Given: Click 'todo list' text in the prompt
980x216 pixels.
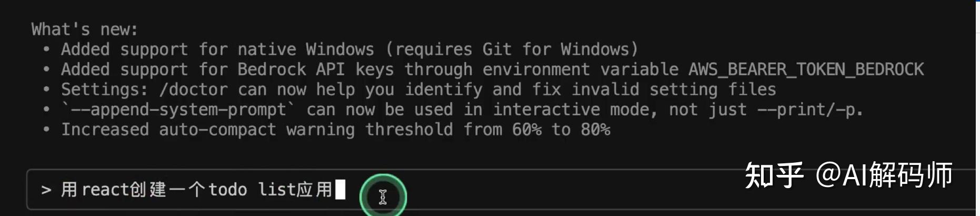Looking at the screenshot, I should (x=247, y=190).
